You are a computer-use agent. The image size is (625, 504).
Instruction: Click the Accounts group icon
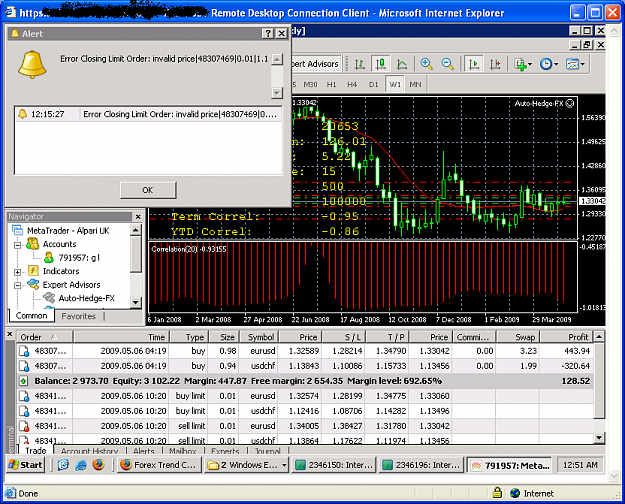pyautogui.click(x=32, y=244)
